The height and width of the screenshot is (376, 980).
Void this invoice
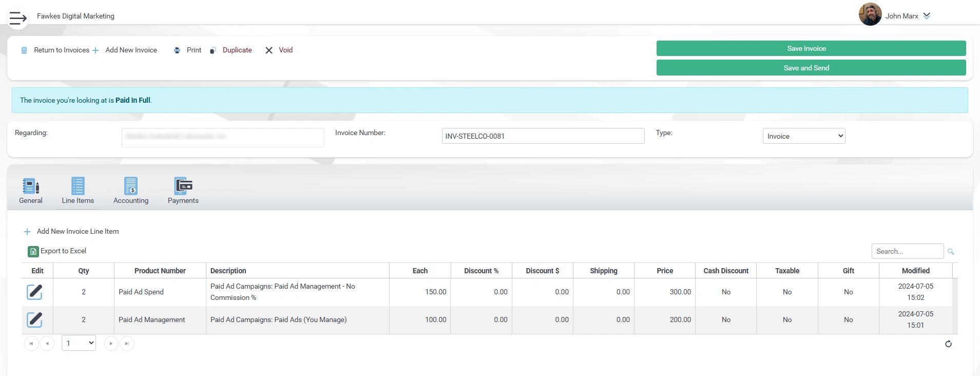click(x=286, y=50)
